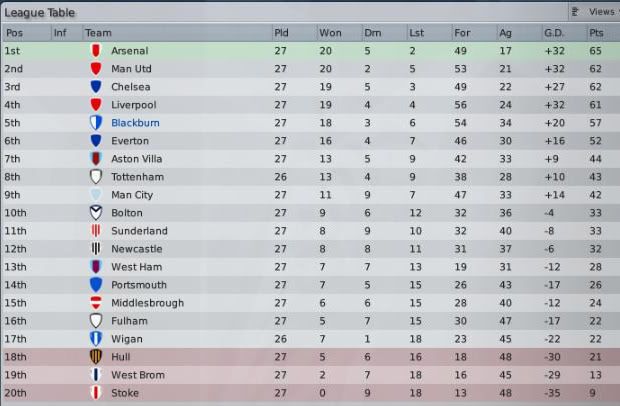Screen dimensions: 620x406
Task: Click the West Brom badge icon
Action: click(x=96, y=375)
